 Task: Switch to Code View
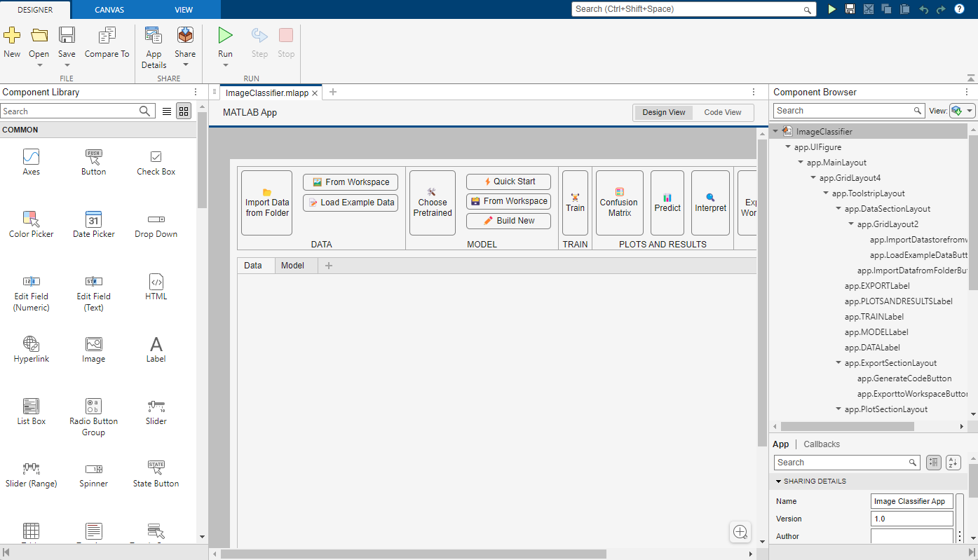722,112
